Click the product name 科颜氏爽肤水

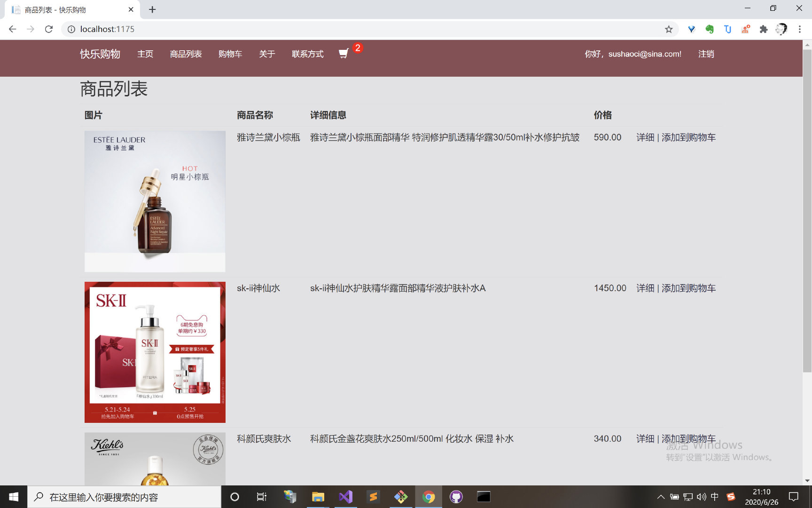(x=264, y=438)
